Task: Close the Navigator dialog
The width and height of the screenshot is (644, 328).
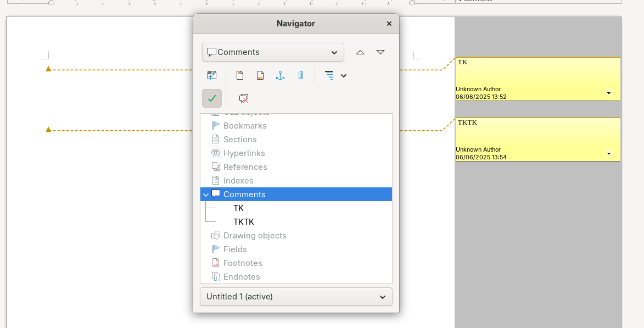Action: pos(389,24)
